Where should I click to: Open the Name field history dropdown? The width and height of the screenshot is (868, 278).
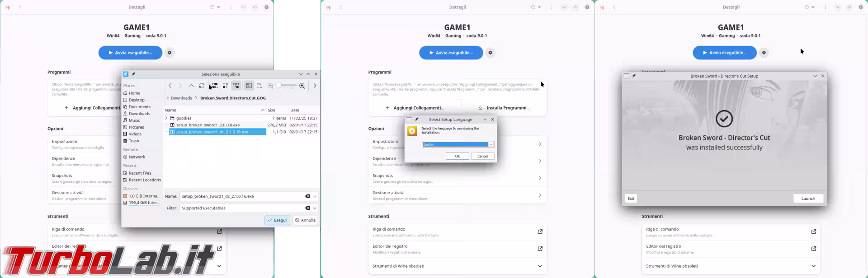pos(315,196)
